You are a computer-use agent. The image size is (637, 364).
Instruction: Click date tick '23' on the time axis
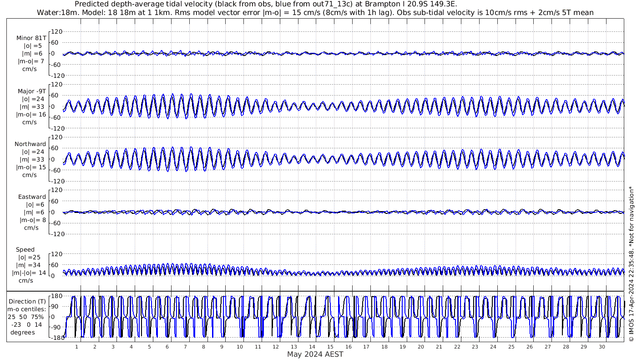pyautogui.click(x=475, y=347)
